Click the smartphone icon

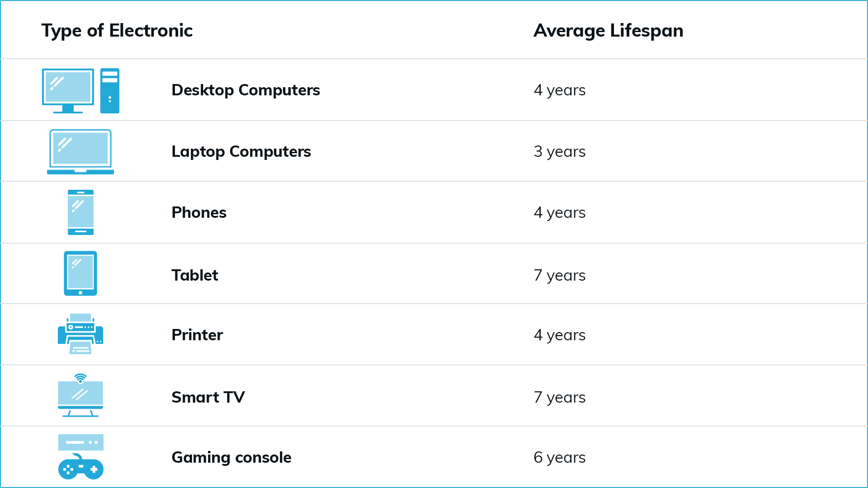(x=80, y=212)
